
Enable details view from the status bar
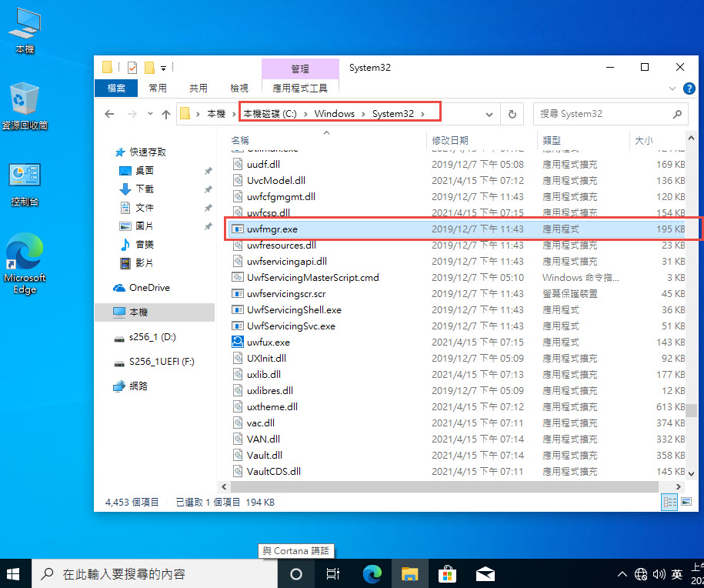(669, 502)
